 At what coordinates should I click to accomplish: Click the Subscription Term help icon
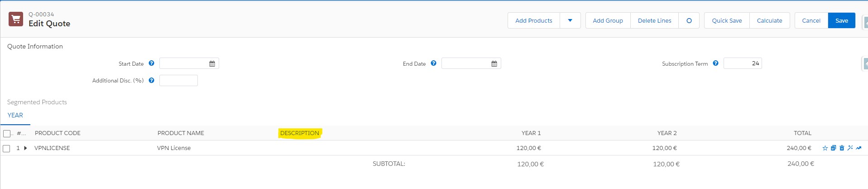(x=715, y=63)
